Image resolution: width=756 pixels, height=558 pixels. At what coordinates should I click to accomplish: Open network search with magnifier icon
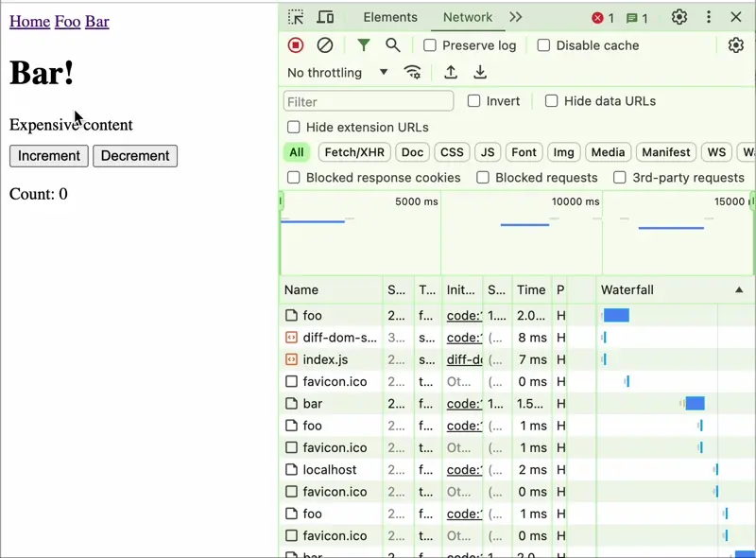point(393,45)
